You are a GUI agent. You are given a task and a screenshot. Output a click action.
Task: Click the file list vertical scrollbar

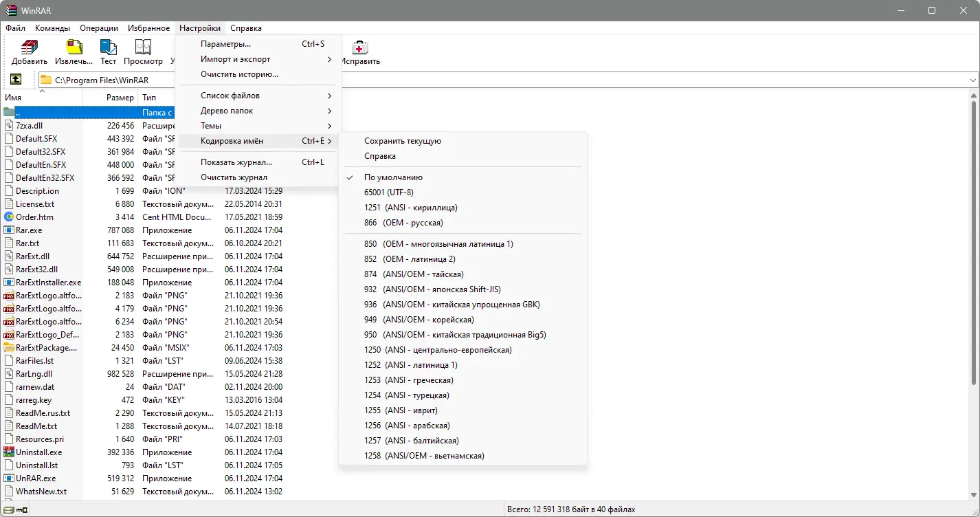click(973, 243)
